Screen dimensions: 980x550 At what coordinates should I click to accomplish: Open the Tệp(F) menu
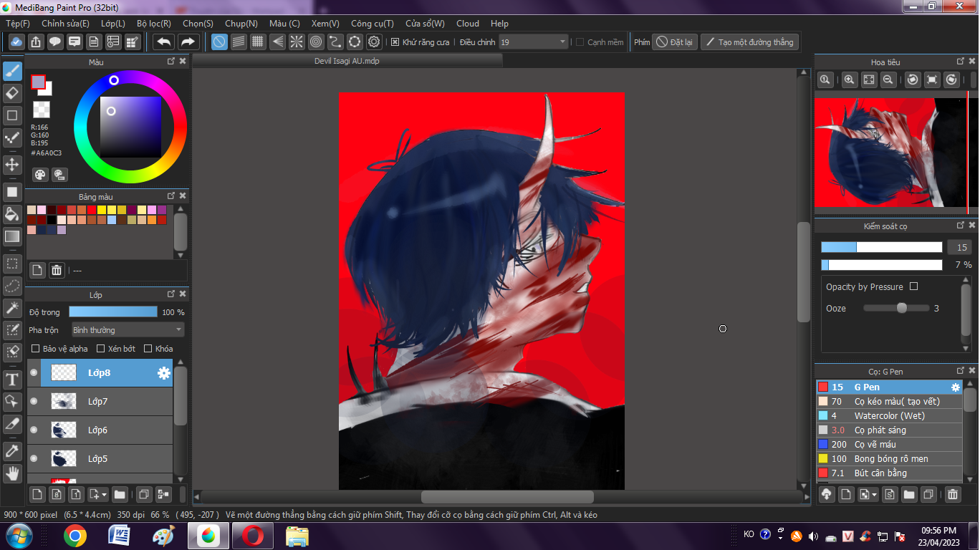(18, 24)
